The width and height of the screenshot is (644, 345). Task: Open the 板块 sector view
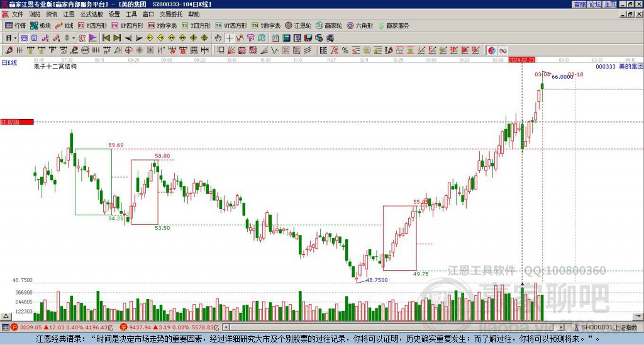(x=40, y=25)
